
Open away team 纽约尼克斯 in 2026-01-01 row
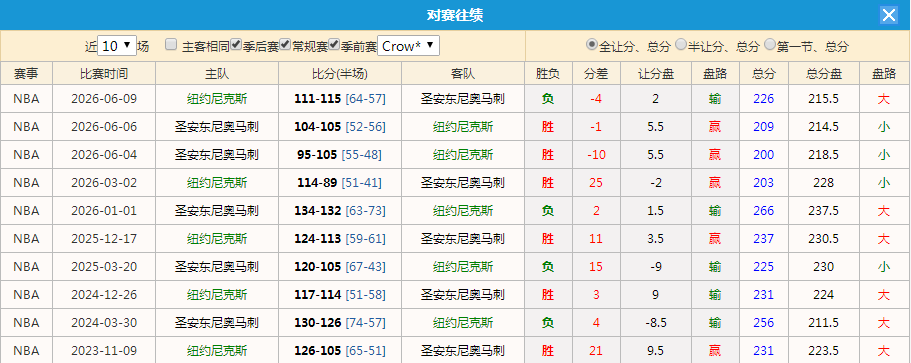[x=463, y=211]
